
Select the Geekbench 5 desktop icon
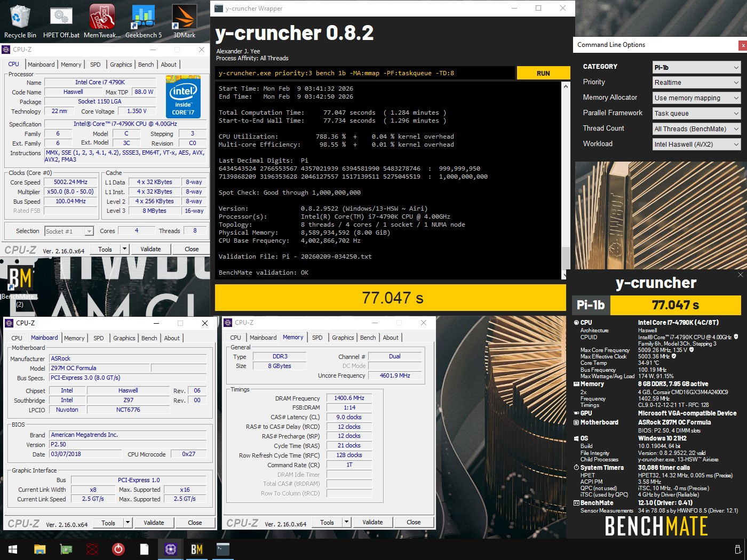coord(144,22)
